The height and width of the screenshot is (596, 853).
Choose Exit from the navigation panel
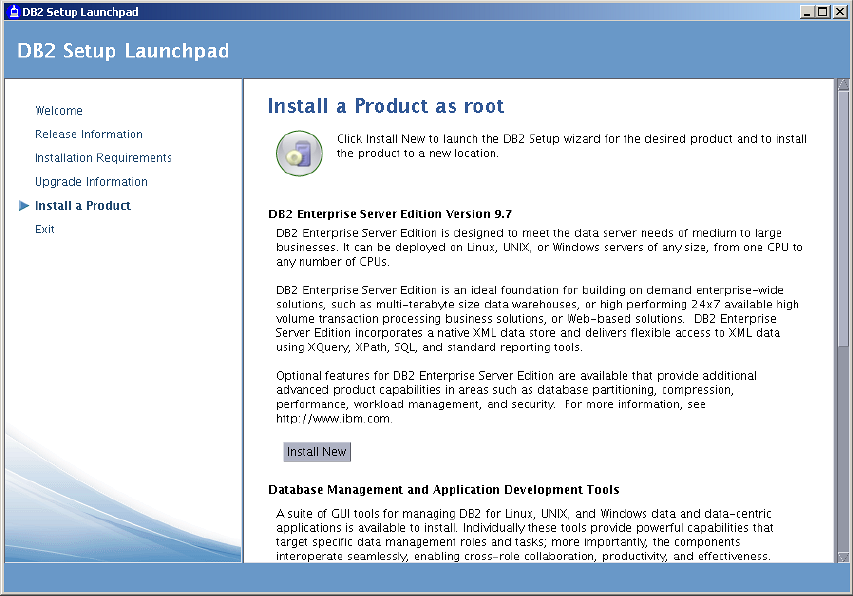tap(45, 229)
